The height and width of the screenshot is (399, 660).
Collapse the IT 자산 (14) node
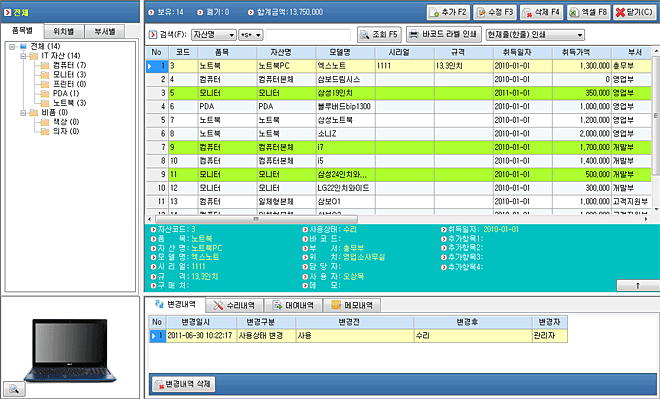(x=23, y=56)
